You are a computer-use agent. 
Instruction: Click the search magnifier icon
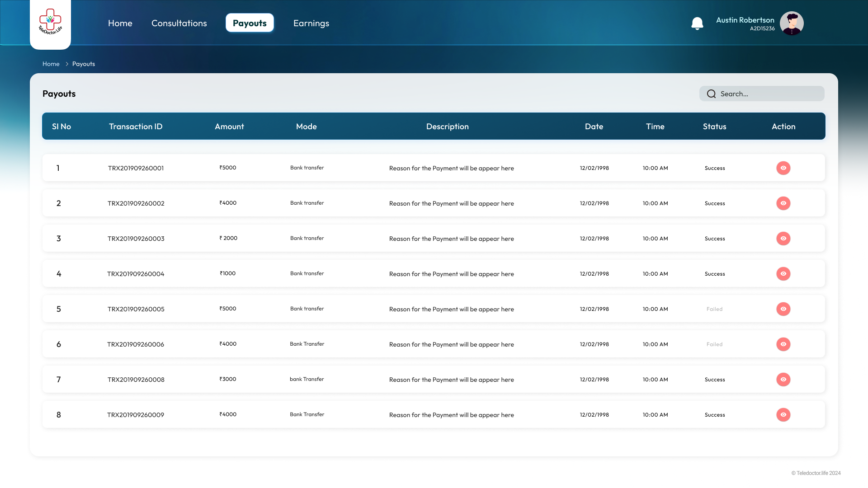pyautogui.click(x=711, y=94)
